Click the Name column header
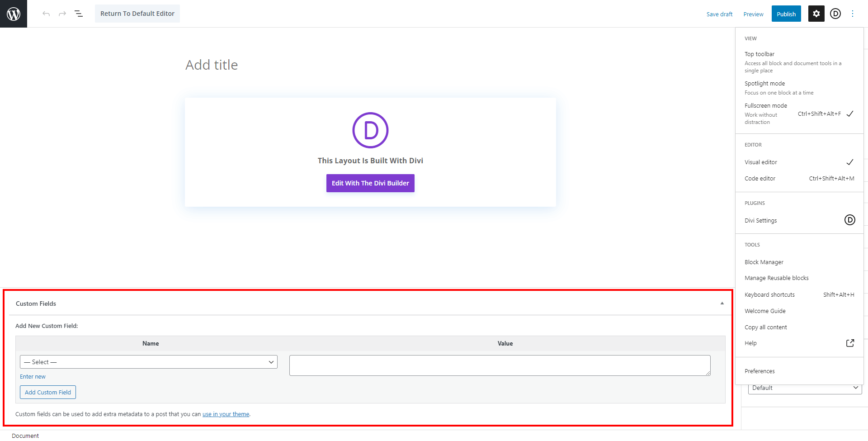Viewport: 868px width, 441px height. pyautogui.click(x=151, y=343)
